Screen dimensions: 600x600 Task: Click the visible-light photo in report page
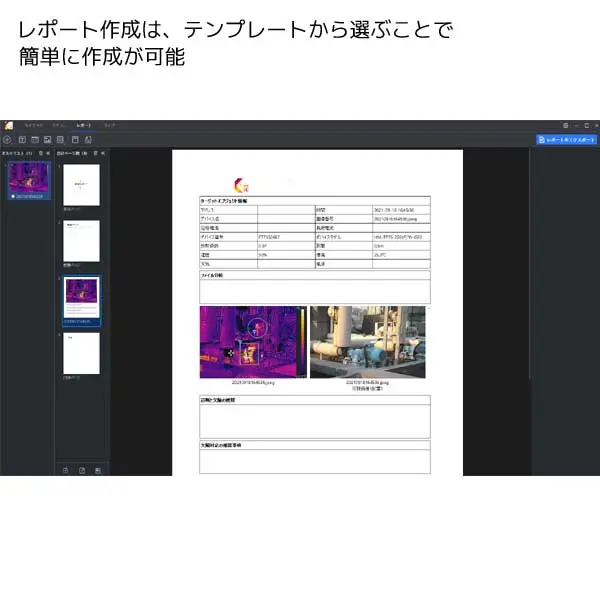pos(367,342)
